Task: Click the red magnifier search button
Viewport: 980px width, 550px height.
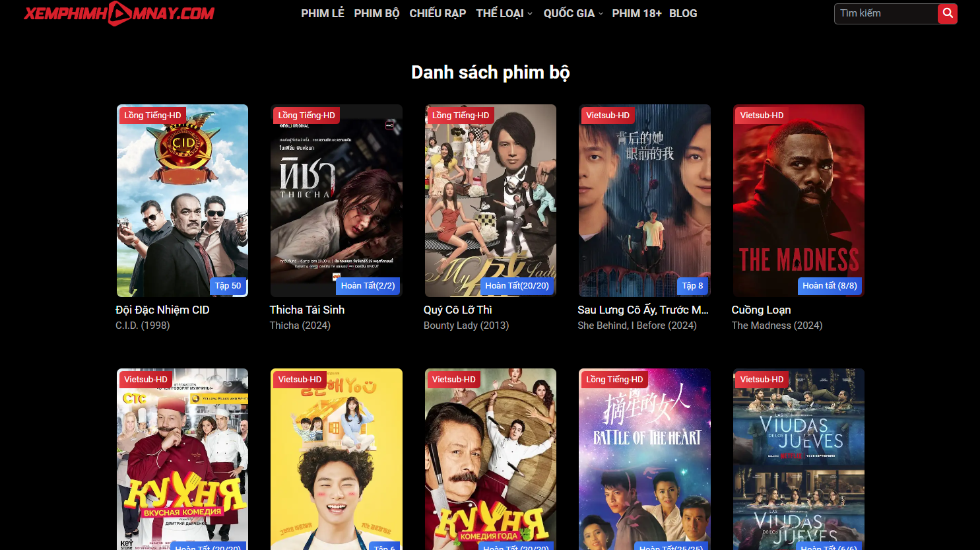Action: pos(948,13)
